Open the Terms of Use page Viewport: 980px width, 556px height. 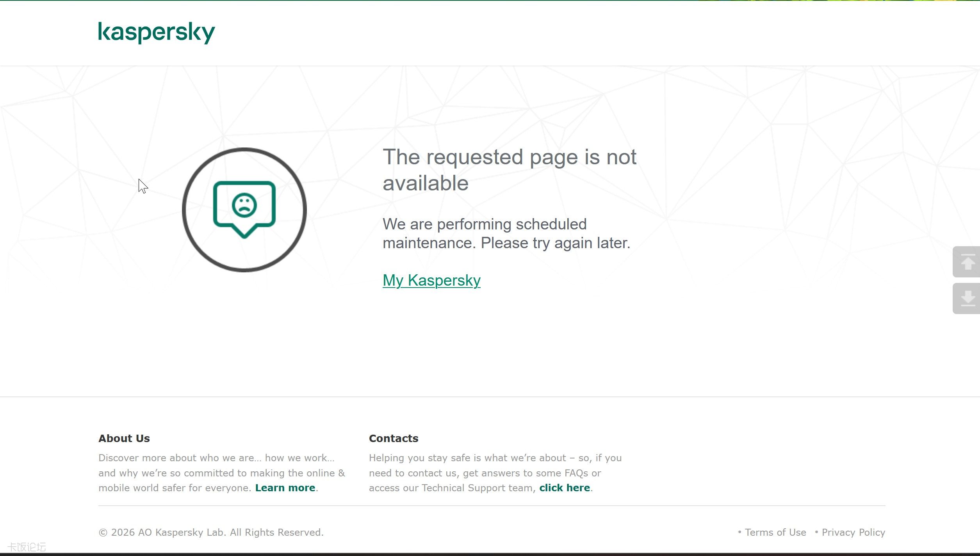point(775,532)
